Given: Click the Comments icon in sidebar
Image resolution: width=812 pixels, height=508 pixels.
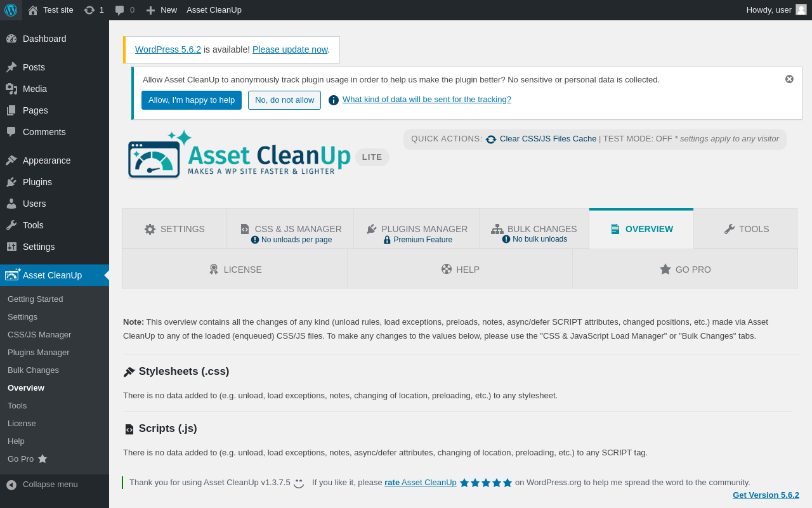Looking at the screenshot, I should pos(11,132).
